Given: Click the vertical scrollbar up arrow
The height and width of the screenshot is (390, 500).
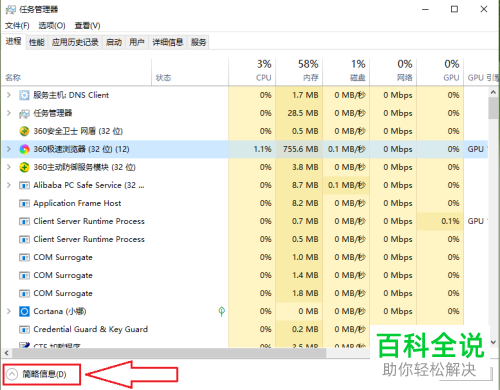Looking at the screenshot, I should (493, 92).
